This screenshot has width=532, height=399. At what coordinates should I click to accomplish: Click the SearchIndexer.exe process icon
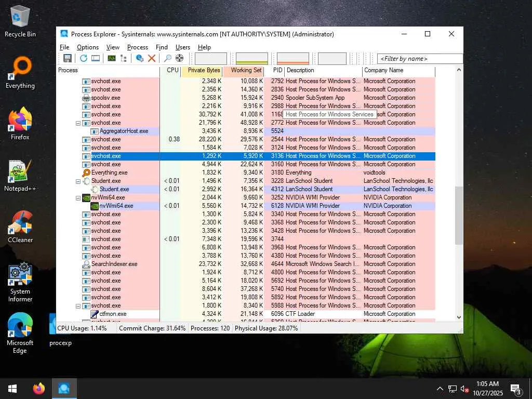point(86,264)
